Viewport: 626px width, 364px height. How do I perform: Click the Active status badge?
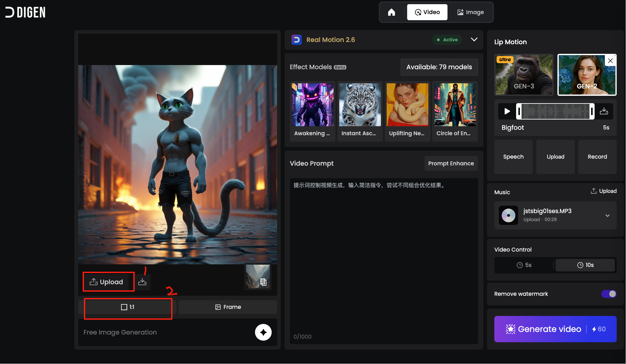tap(447, 40)
